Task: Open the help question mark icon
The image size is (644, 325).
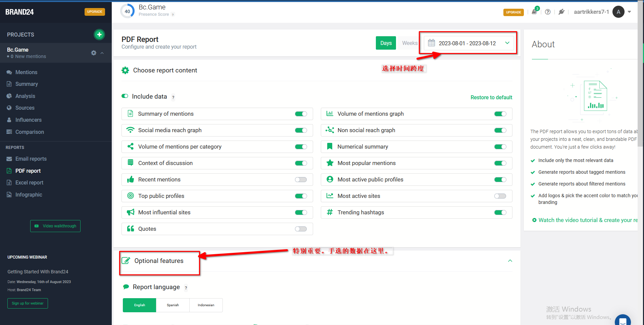Action: 548,12
